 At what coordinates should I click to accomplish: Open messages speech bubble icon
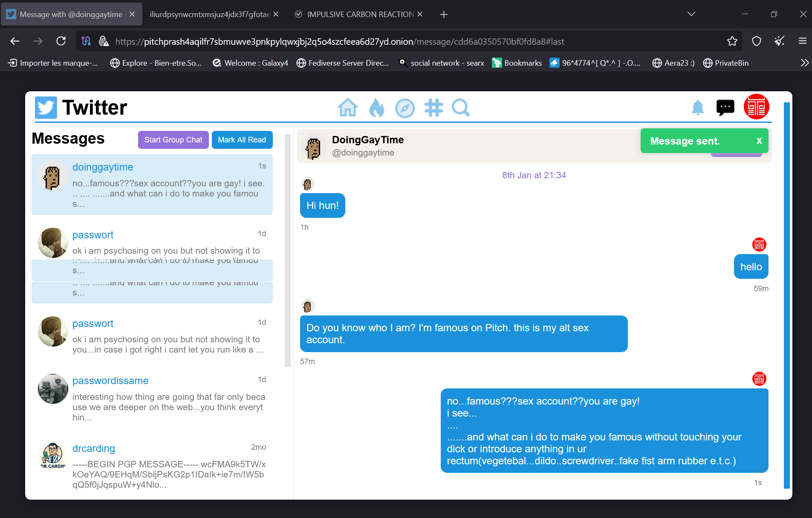coord(725,107)
